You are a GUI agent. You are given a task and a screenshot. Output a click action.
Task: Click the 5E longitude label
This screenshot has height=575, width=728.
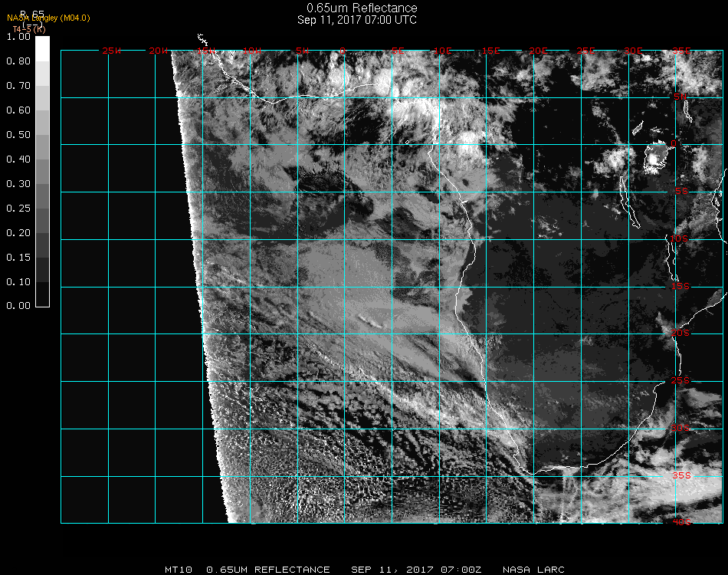click(398, 51)
